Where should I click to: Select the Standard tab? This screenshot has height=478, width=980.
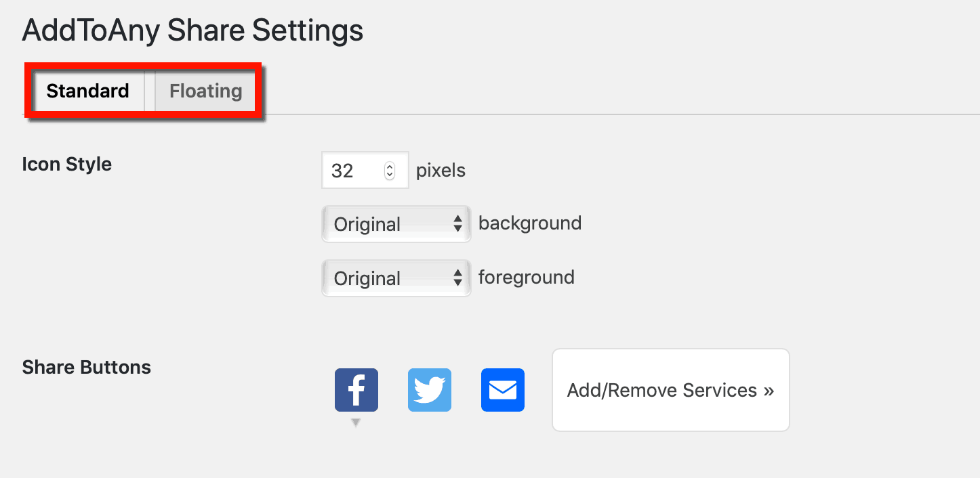tap(87, 91)
